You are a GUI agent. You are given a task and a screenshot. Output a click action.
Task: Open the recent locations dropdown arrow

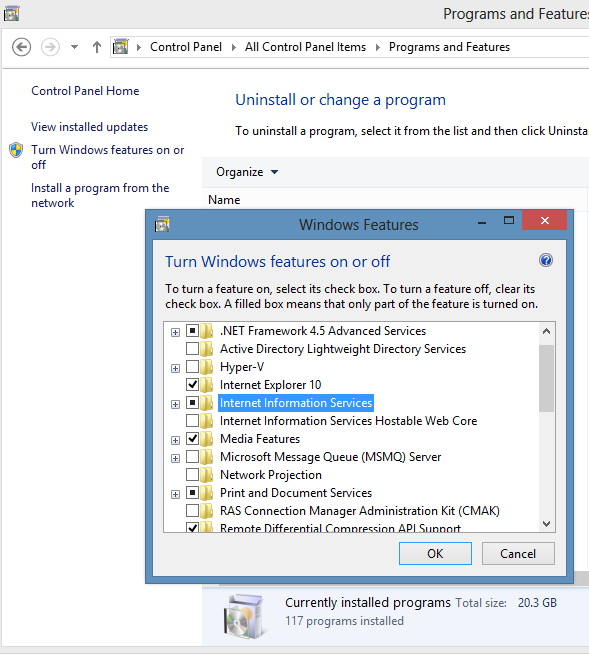74,47
